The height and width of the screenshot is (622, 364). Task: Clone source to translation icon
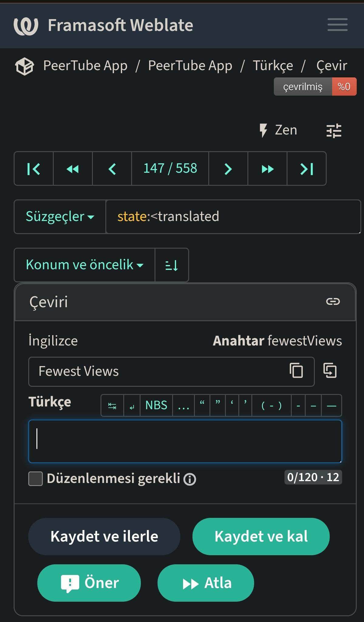[x=330, y=371]
